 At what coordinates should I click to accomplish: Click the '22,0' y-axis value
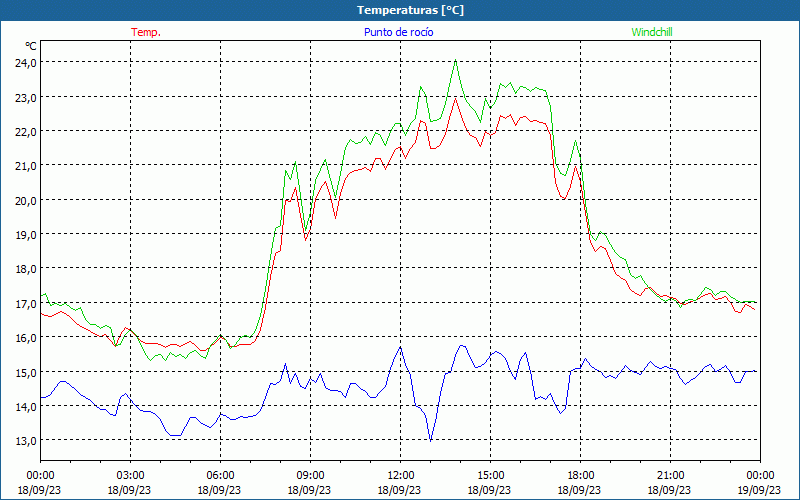pos(25,132)
